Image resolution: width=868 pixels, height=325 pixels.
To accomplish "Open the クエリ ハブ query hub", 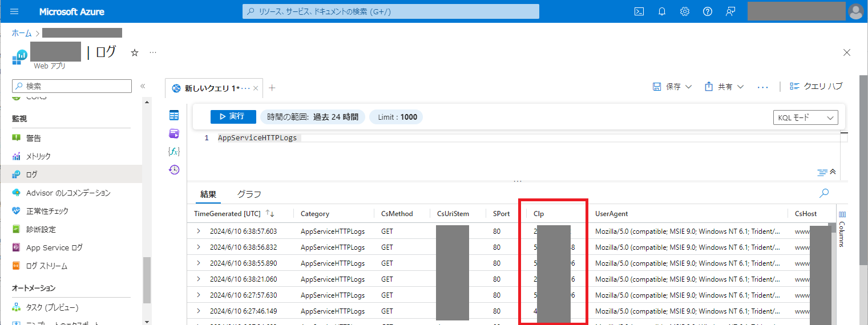I will tap(816, 87).
